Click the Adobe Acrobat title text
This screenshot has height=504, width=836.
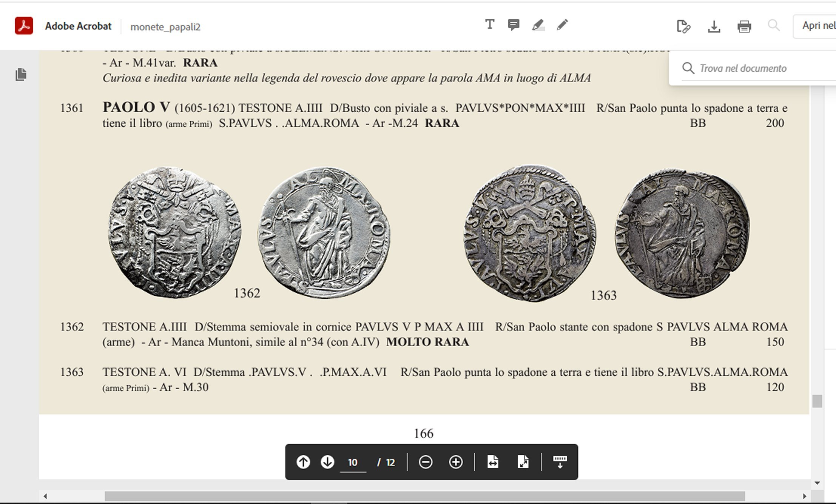pos(78,26)
